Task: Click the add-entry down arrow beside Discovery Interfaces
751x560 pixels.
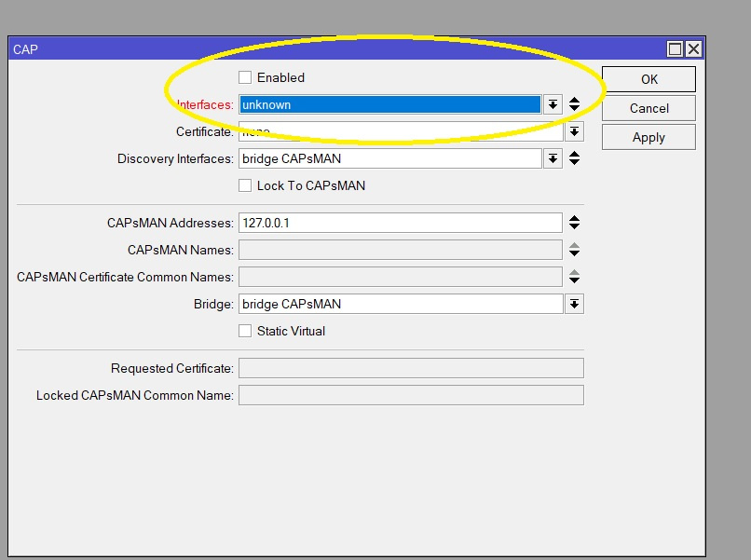Action: 574,163
